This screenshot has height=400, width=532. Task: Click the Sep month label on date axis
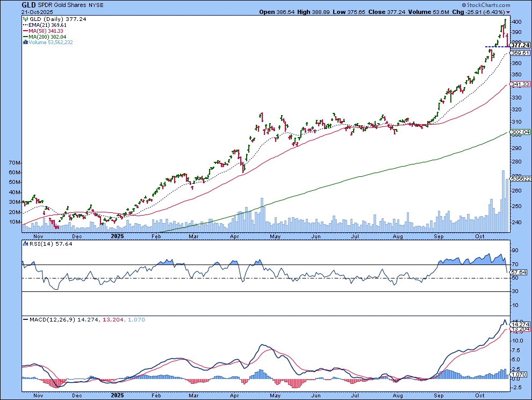coord(438,235)
